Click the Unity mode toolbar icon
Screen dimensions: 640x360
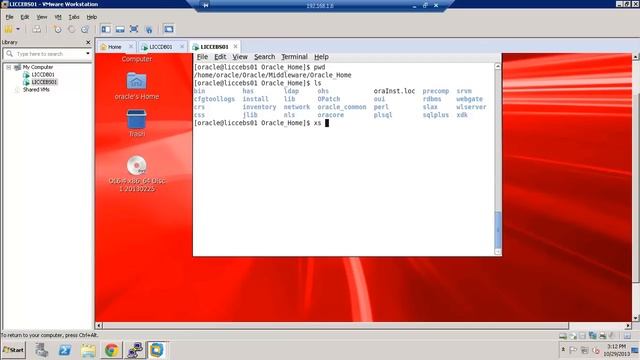tap(149, 29)
